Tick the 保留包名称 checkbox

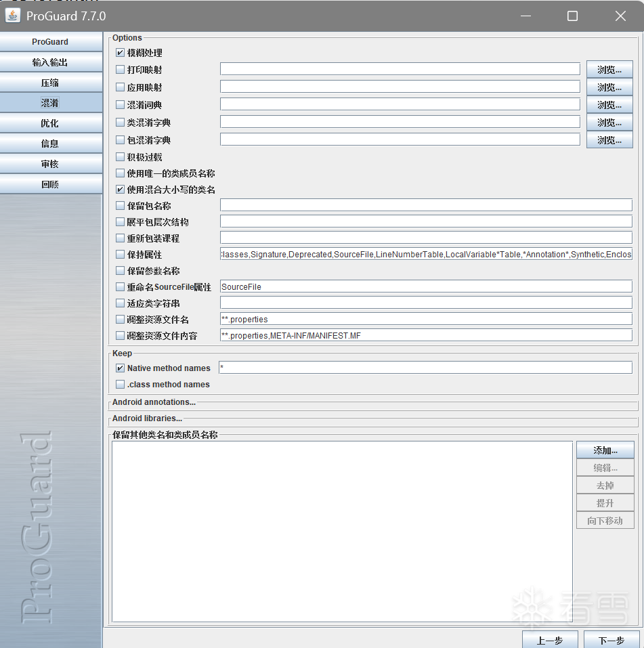click(121, 205)
